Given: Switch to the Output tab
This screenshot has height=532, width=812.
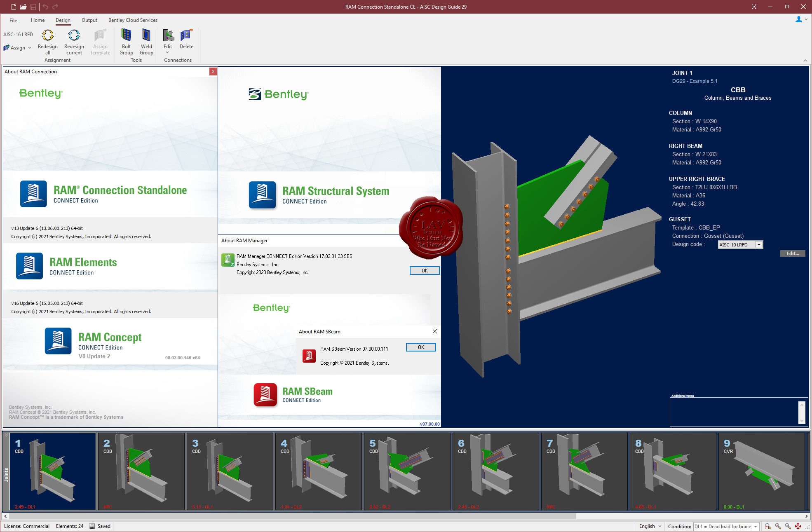Looking at the screenshot, I should (x=89, y=20).
